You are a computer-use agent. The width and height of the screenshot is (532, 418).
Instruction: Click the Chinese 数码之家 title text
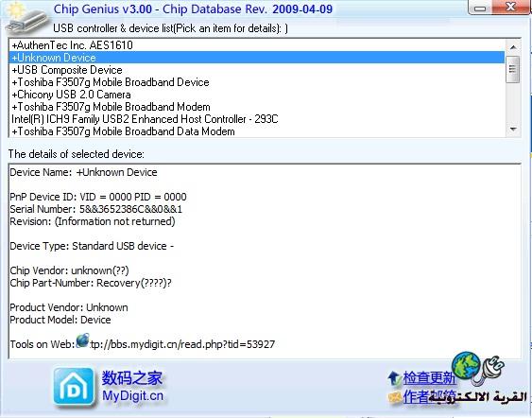132,378
